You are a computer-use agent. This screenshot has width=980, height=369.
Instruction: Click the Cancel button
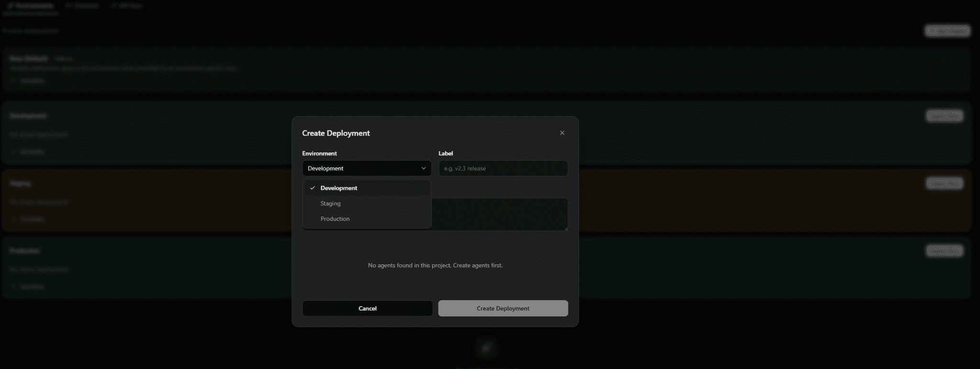coord(367,308)
